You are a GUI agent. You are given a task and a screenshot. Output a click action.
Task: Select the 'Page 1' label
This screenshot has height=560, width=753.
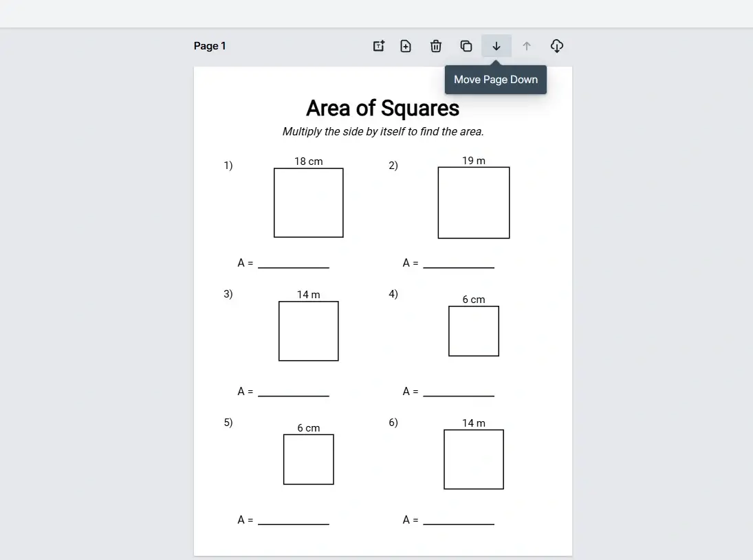coord(210,46)
